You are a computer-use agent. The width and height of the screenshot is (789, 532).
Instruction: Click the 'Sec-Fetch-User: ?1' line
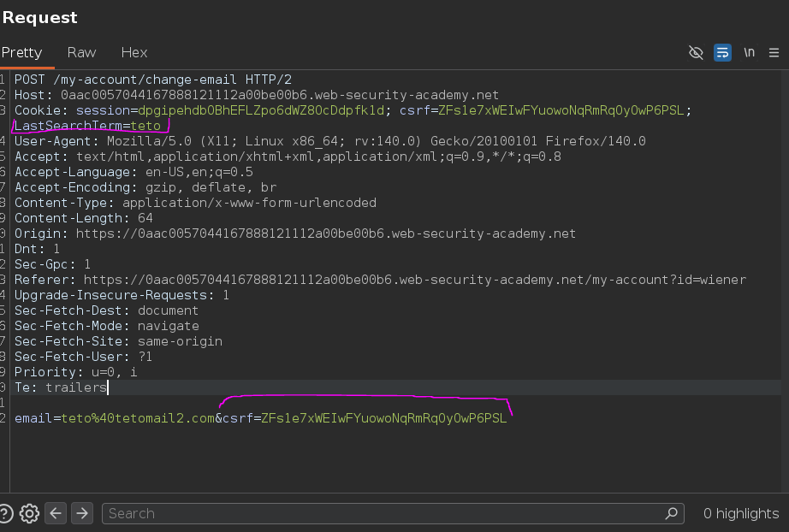83,357
